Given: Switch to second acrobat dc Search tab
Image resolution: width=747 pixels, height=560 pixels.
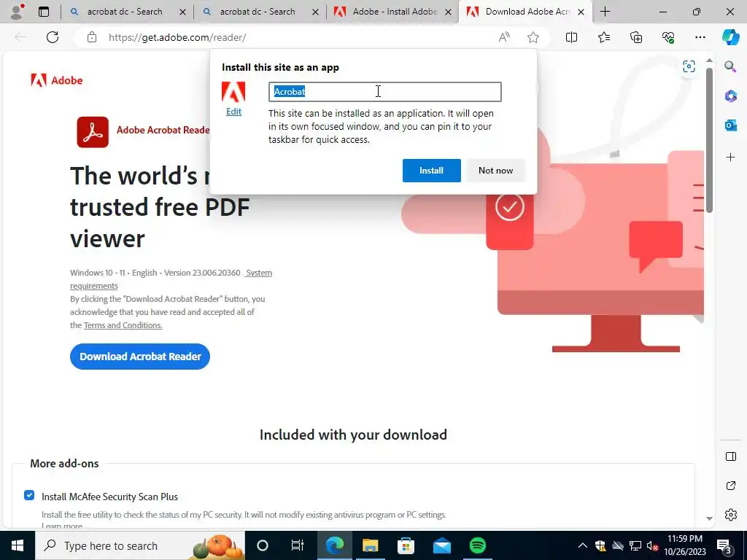Looking at the screenshot, I should pyautogui.click(x=257, y=12).
